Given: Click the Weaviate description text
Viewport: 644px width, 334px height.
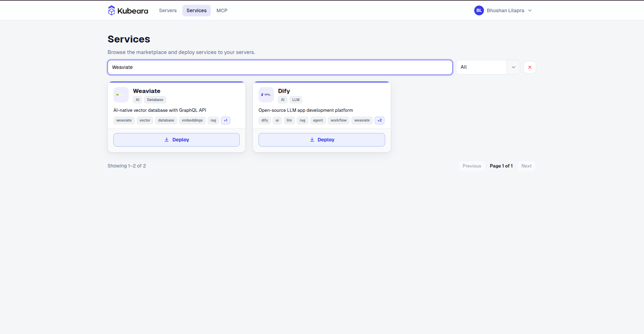Looking at the screenshot, I should (x=160, y=110).
